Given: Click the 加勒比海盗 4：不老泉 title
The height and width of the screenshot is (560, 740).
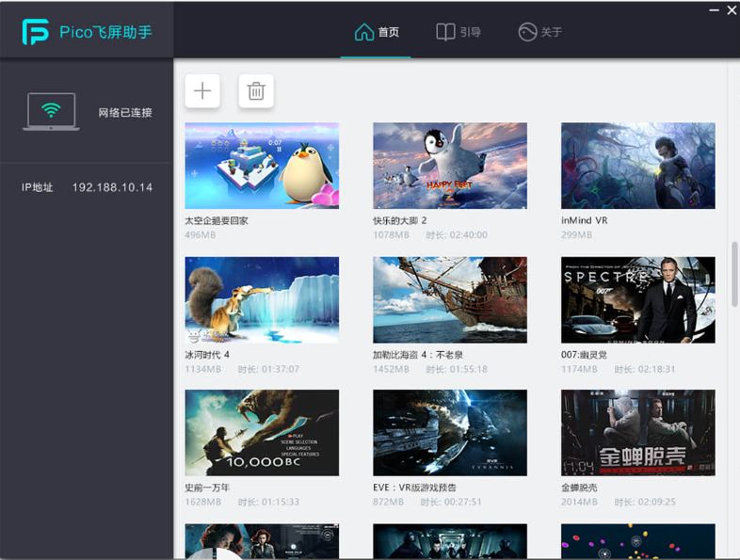Looking at the screenshot, I should coord(418,355).
